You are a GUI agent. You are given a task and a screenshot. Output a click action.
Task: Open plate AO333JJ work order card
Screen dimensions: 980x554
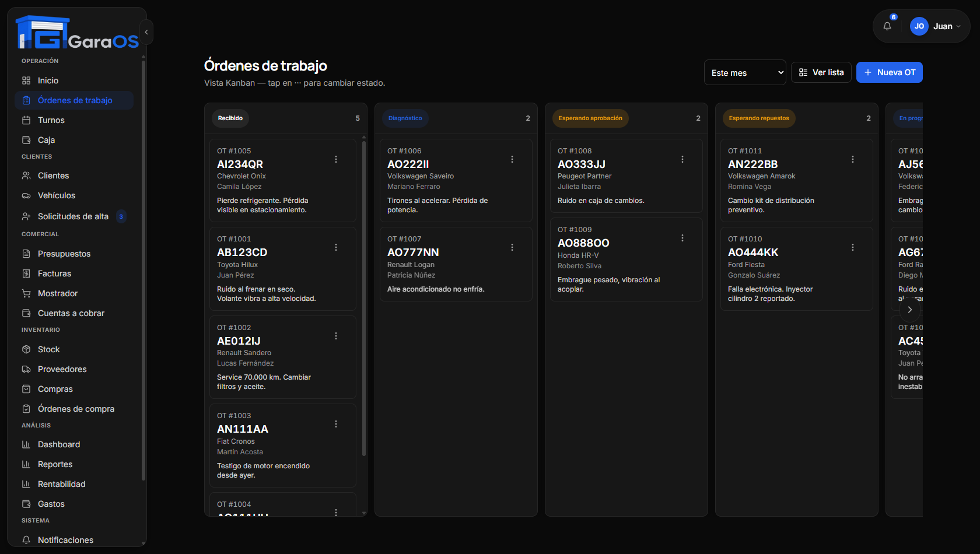(626, 176)
